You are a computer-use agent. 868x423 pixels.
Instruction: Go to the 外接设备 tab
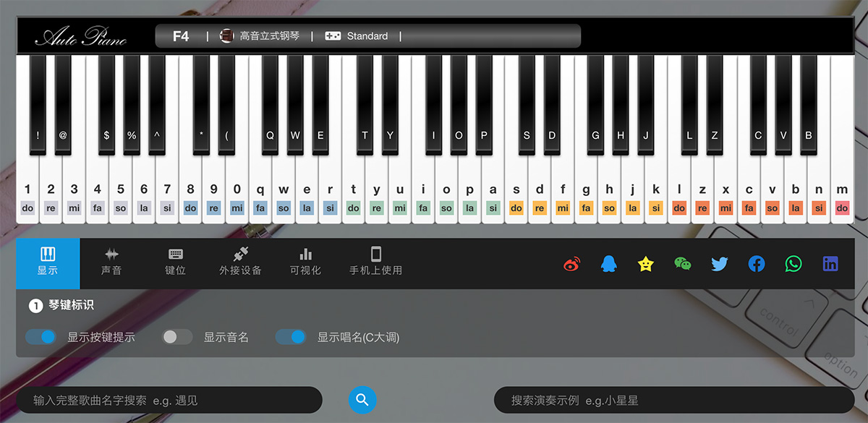click(241, 262)
